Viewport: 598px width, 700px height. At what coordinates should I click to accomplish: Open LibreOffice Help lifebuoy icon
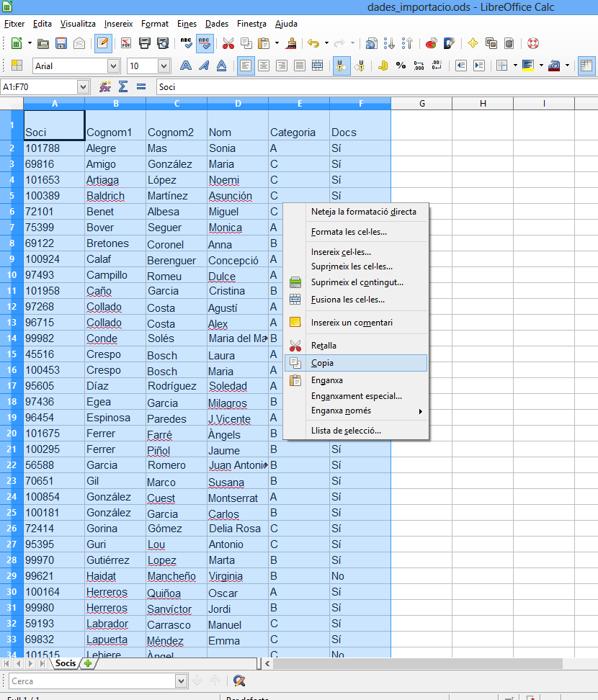click(x=533, y=43)
